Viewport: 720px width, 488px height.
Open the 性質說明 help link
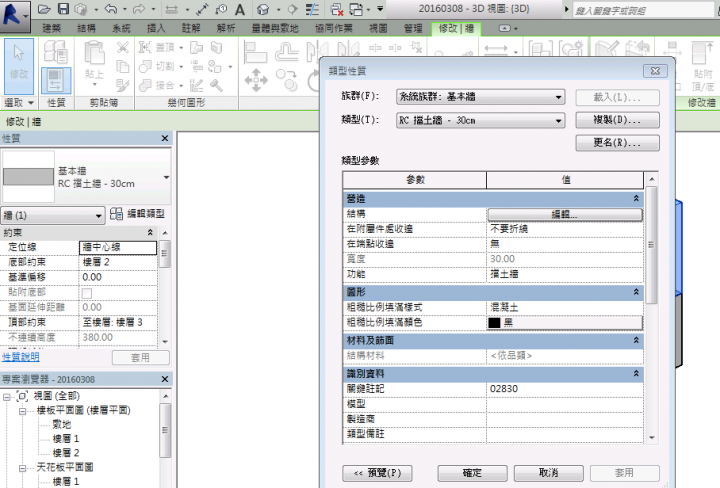21,357
